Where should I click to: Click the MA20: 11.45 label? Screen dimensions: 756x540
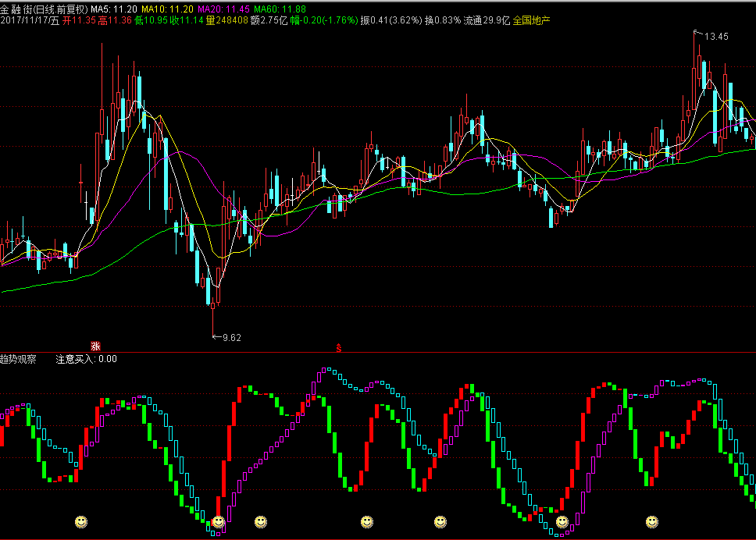click(x=223, y=9)
